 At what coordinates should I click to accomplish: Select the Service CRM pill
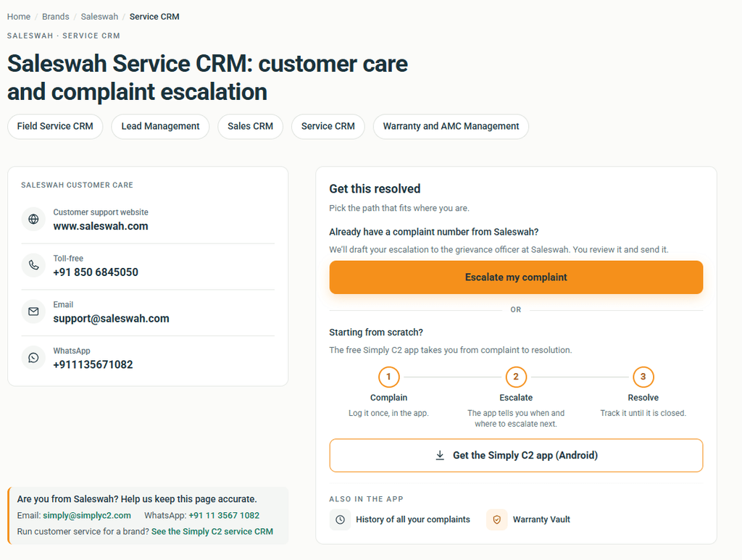click(328, 126)
